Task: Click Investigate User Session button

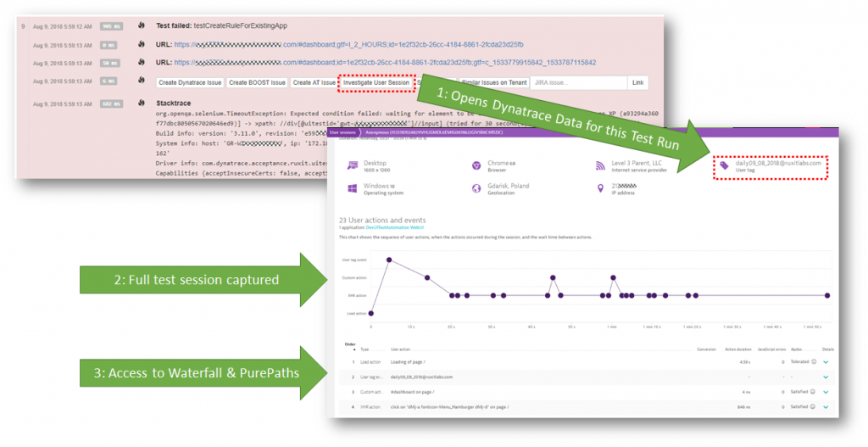Action: click(376, 82)
